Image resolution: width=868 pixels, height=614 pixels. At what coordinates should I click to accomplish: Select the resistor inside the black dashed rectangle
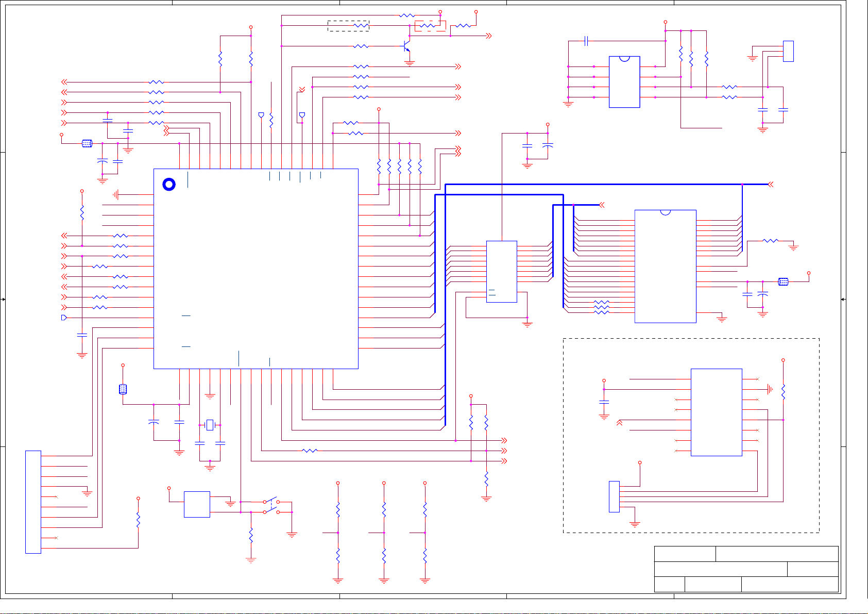coord(361,25)
